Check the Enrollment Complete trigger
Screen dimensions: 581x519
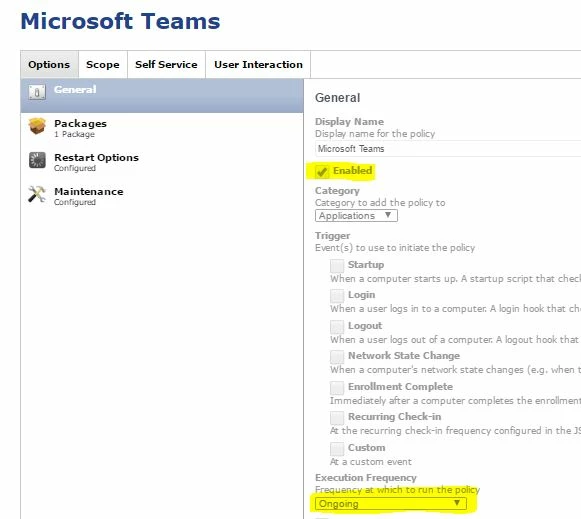coord(337,388)
